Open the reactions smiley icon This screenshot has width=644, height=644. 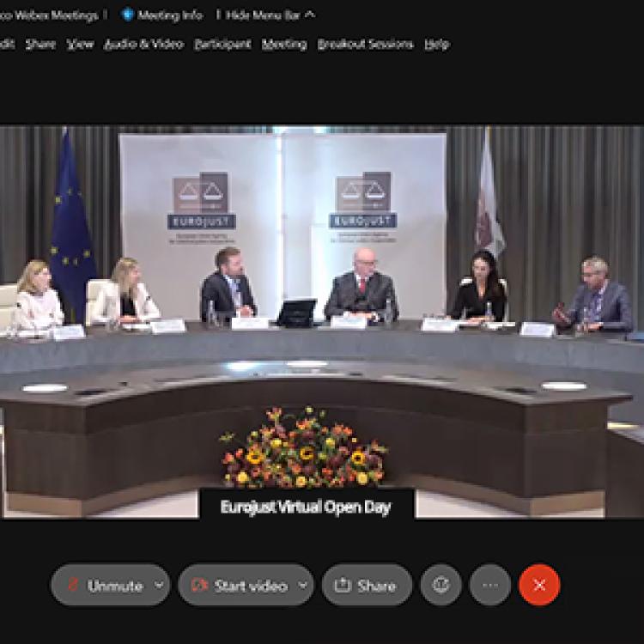coord(441,586)
